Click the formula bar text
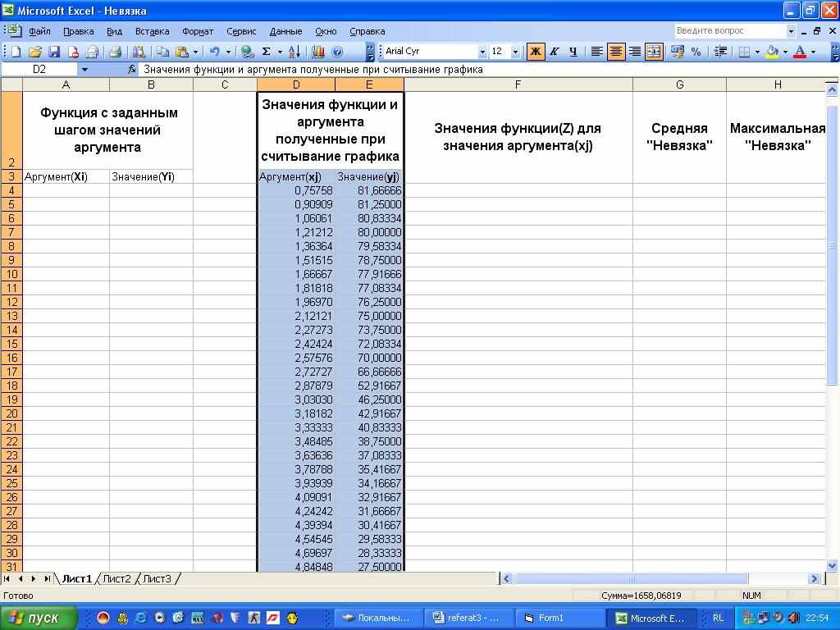Image resolution: width=840 pixels, height=630 pixels. coord(313,70)
